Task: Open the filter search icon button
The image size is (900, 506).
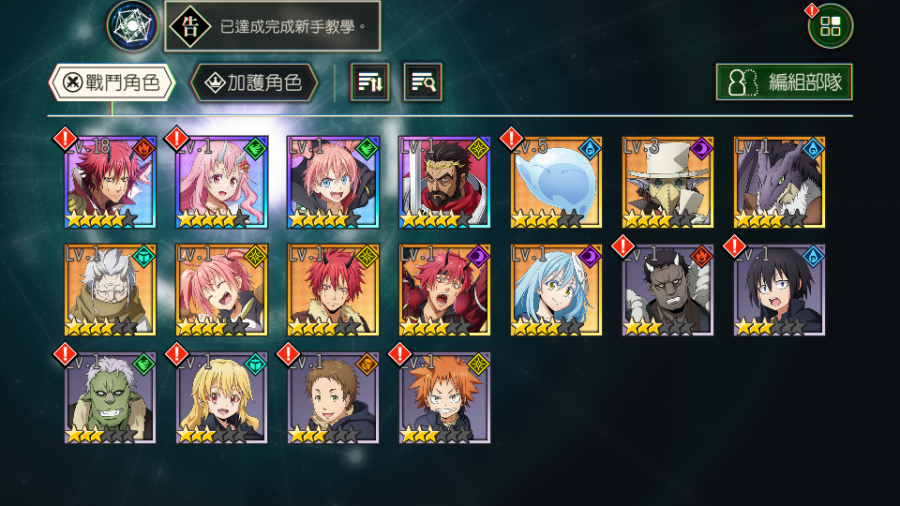Action: 422,82
